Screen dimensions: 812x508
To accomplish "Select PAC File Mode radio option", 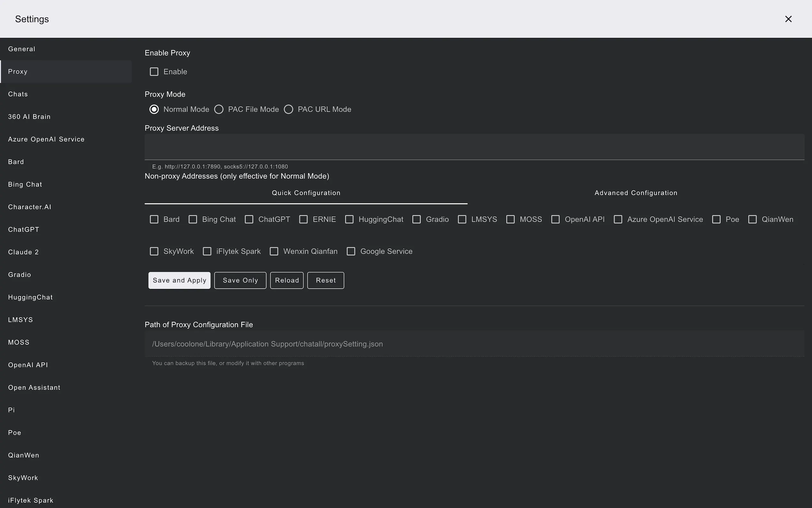I will pyautogui.click(x=219, y=109).
